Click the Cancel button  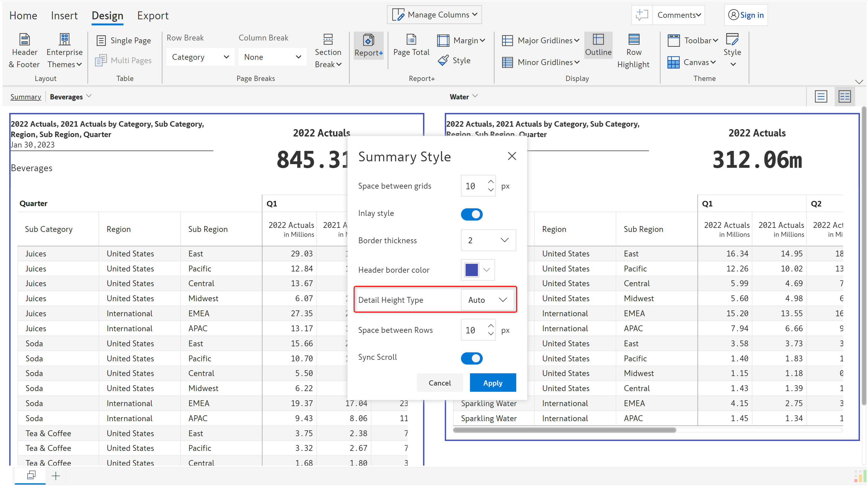point(440,382)
